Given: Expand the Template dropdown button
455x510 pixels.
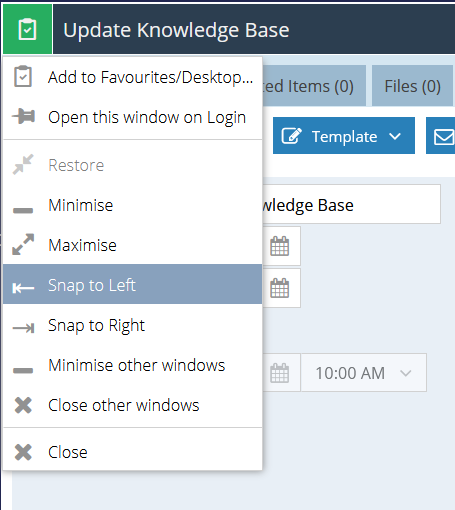Looking at the screenshot, I should 344,136.
